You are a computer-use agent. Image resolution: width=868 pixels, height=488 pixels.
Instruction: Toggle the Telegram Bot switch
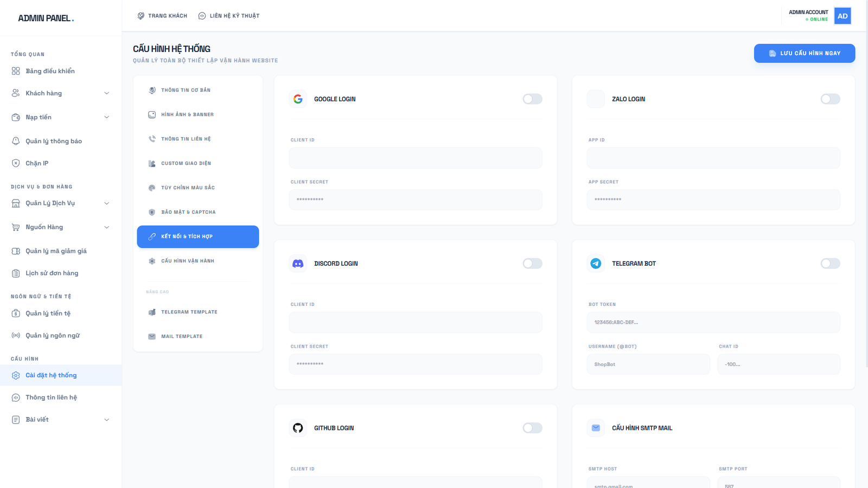[830, 264]
